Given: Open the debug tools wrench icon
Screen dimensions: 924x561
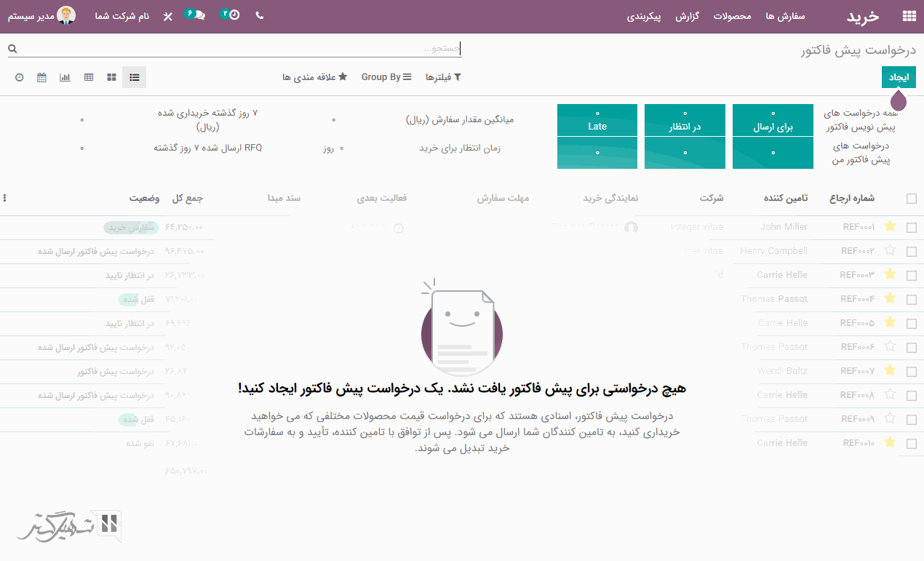Looking at the screenshot, I should tap(168, 16).
